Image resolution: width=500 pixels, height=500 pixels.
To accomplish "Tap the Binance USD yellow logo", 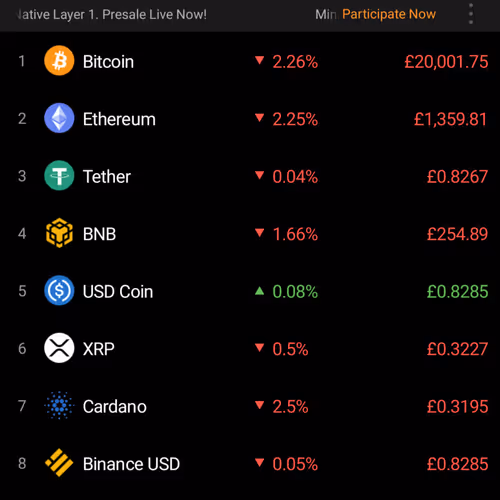I will (x=59, y=463).
